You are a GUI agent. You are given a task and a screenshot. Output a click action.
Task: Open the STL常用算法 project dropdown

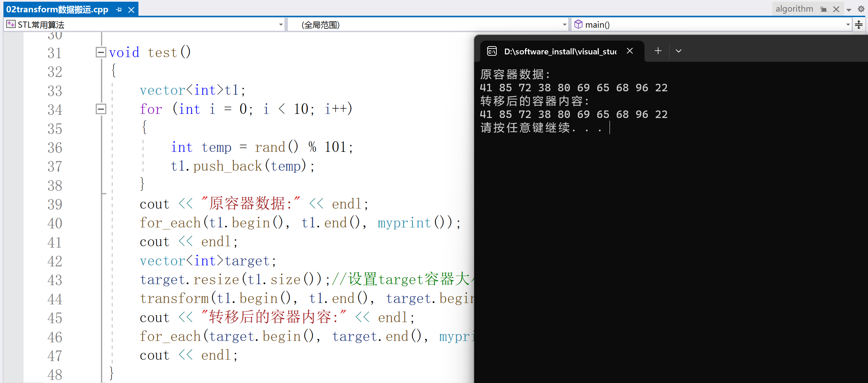[281, 25]
